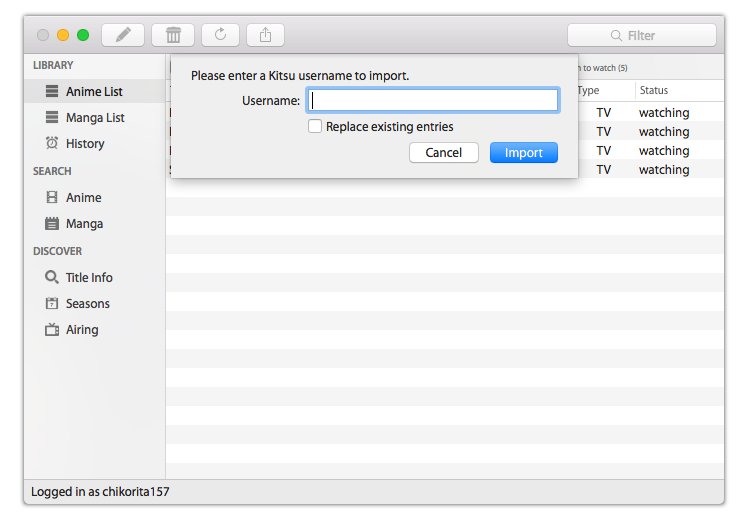This screenshot has width=743, height=532.
Task: Click the Filter magnifier icon
Action: point(616,36)
